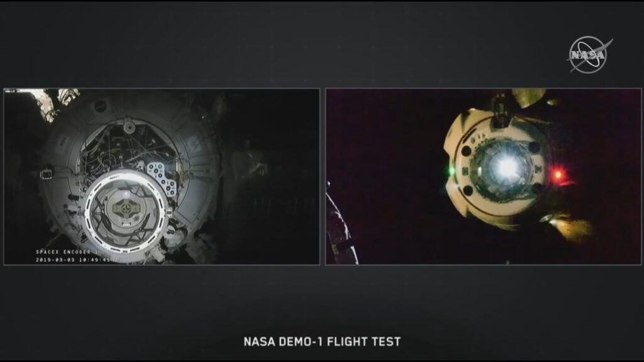Image resolution: width=644 pixels, height=362 pixels.
Task: Click the upper-left dark round port on Dragon
Action: click(465, 151)
